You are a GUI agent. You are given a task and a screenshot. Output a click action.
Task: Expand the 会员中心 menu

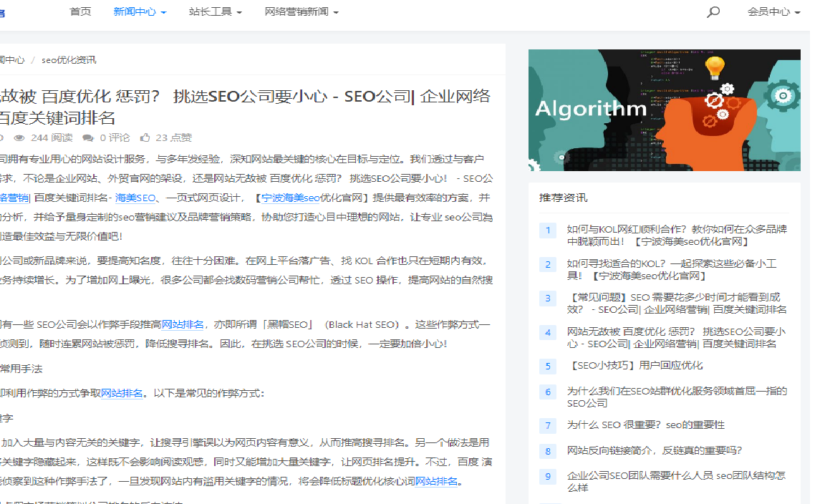[x=773, y=12]
